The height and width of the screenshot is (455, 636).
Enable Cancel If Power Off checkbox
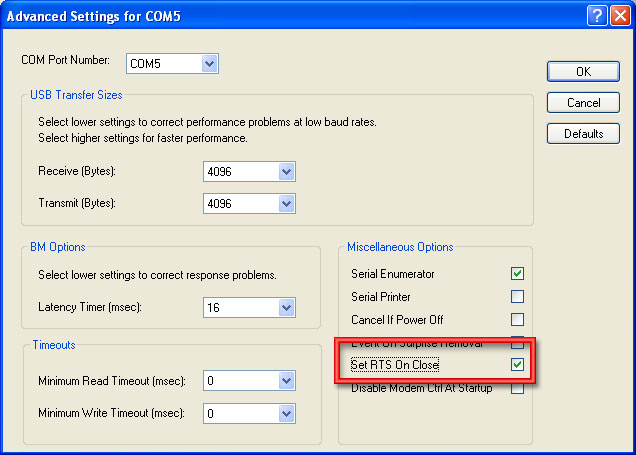point(517,320)
